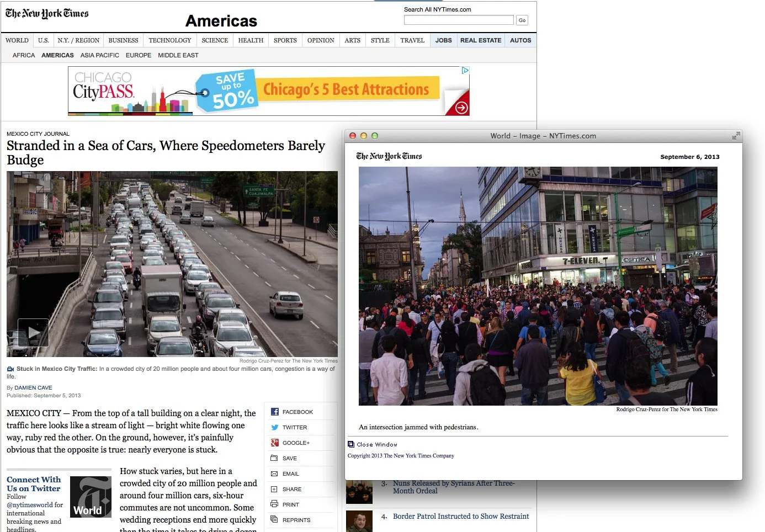
Task: Print the article using the printer icon
Action: (274, 504)
